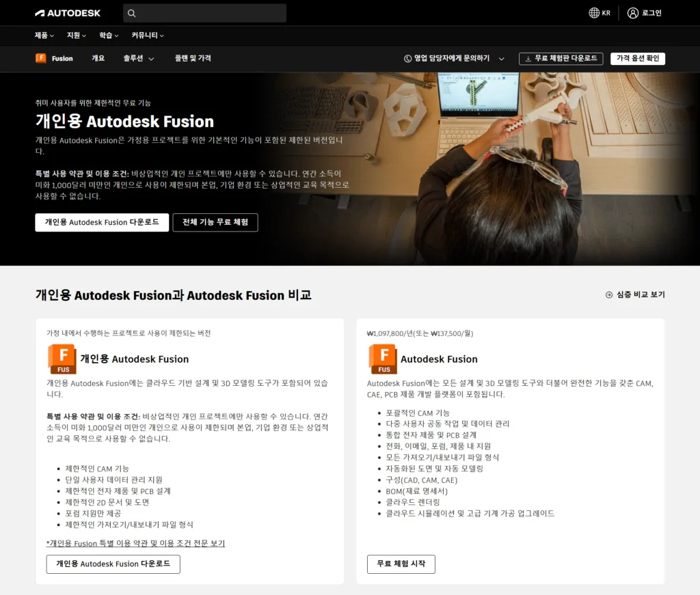Click the 개인용 Autodesk Fusion card FUS icon
Image resolution: width=700 pixels, height=595 pixels.
coord(62,359)
